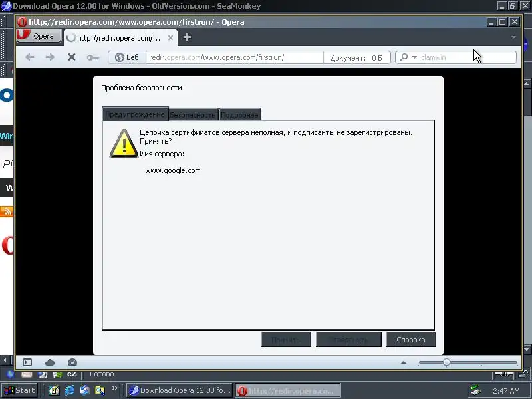The image size is (532, 399).
Task: Click SeaMonkey horizontal scrollbar left arrow
Action: [5, 360]
